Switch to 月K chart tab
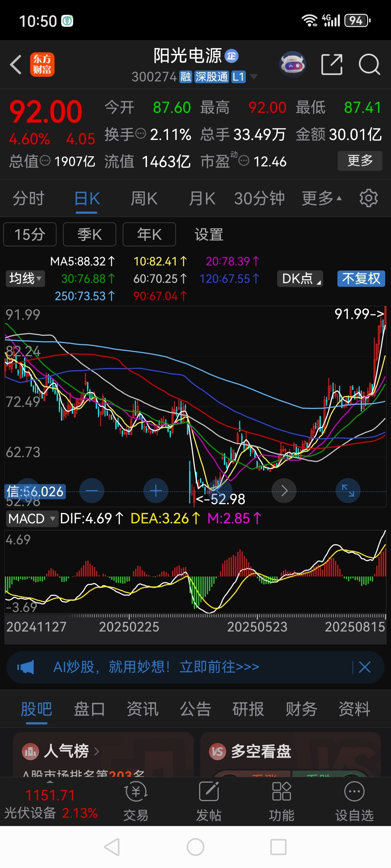This screenshot has height=868, width=391. tap(202, 198)
